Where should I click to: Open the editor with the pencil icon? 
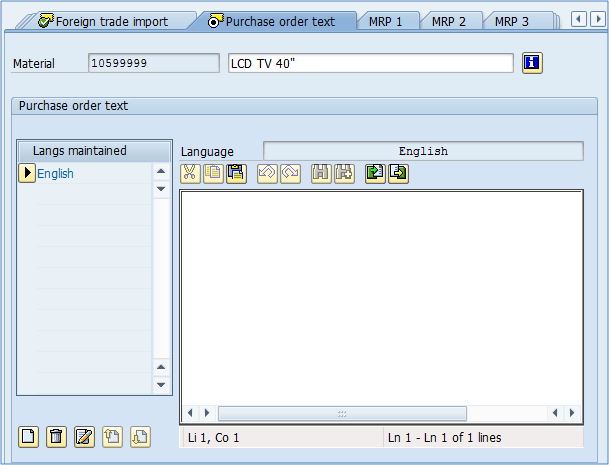(85, 436)
